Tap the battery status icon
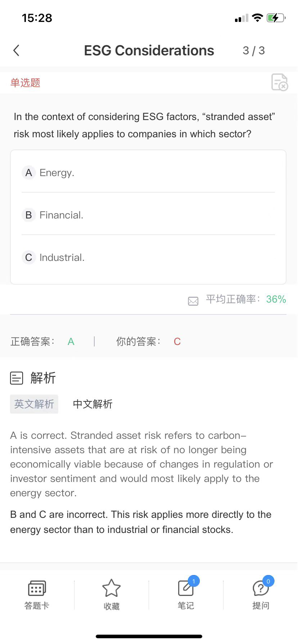The height and width of the screenshot is (644, 298). 276,18
